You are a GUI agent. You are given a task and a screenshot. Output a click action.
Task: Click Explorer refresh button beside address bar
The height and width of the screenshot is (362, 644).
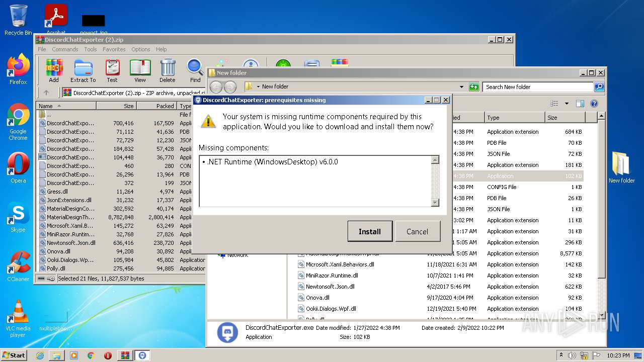473,86
